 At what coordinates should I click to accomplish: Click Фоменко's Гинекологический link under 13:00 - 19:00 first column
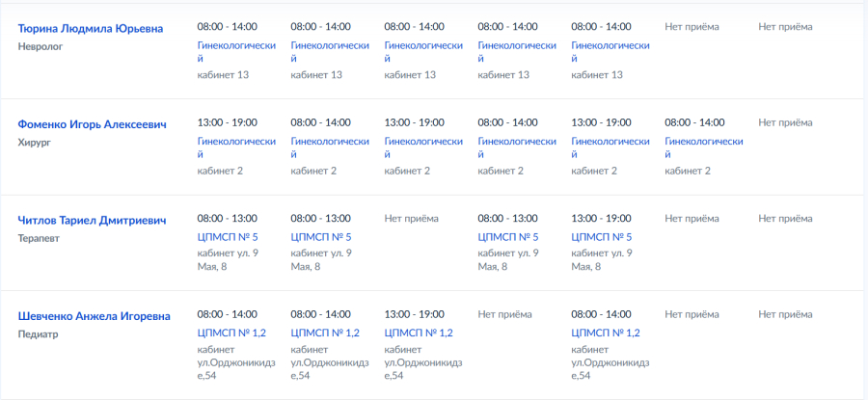point(236,147)
